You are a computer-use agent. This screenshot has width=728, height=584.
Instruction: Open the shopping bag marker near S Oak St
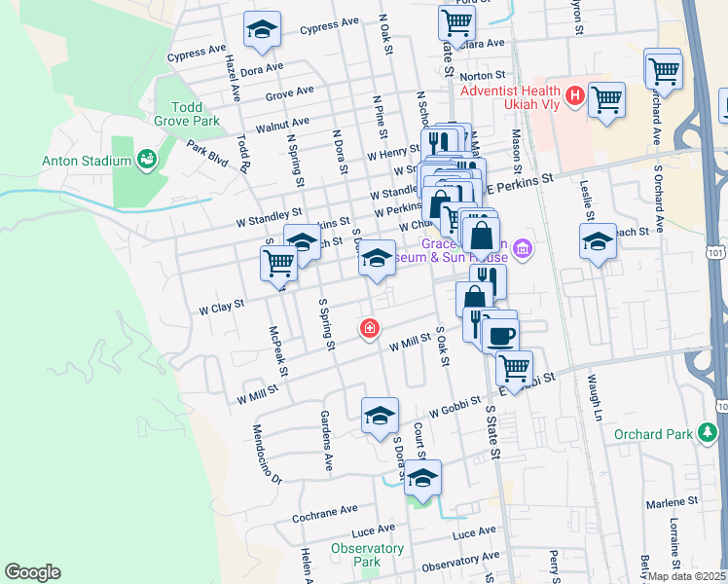point(474,296)
